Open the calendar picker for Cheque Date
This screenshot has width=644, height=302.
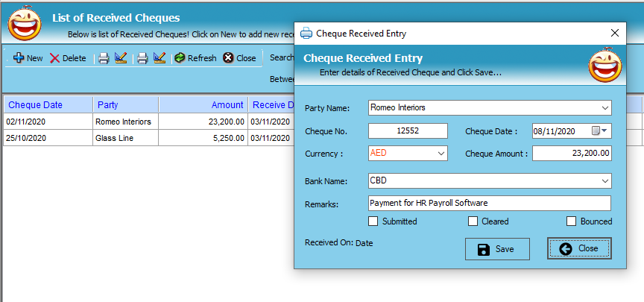[598, 130]
